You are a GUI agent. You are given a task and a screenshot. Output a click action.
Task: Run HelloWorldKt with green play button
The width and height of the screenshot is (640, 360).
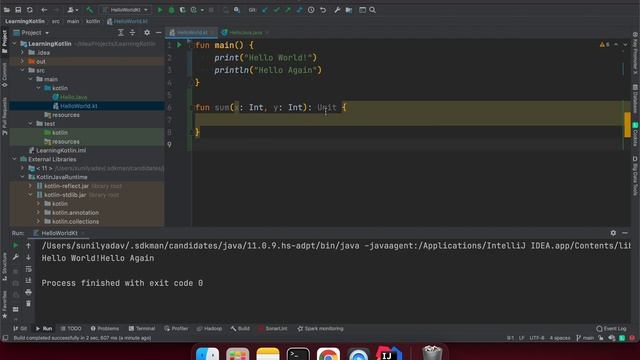tap(160, 10)
